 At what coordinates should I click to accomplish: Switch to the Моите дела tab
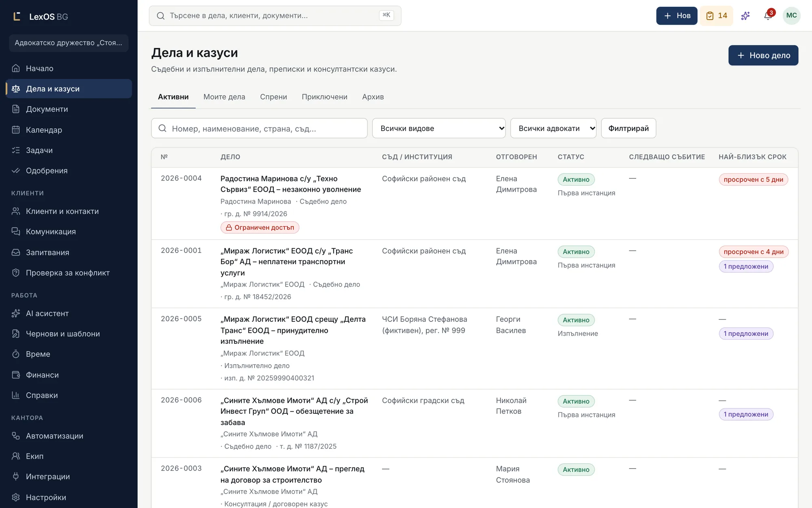point(224,97)
